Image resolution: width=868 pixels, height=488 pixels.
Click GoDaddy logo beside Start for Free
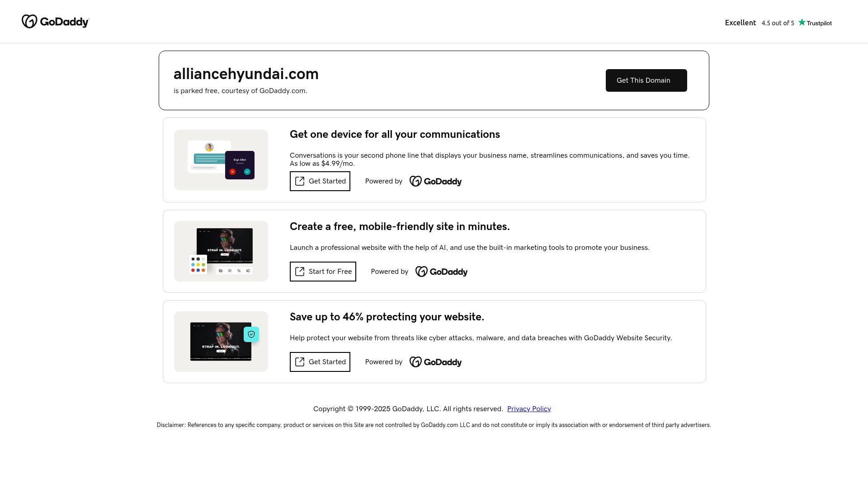click(441, 272)
